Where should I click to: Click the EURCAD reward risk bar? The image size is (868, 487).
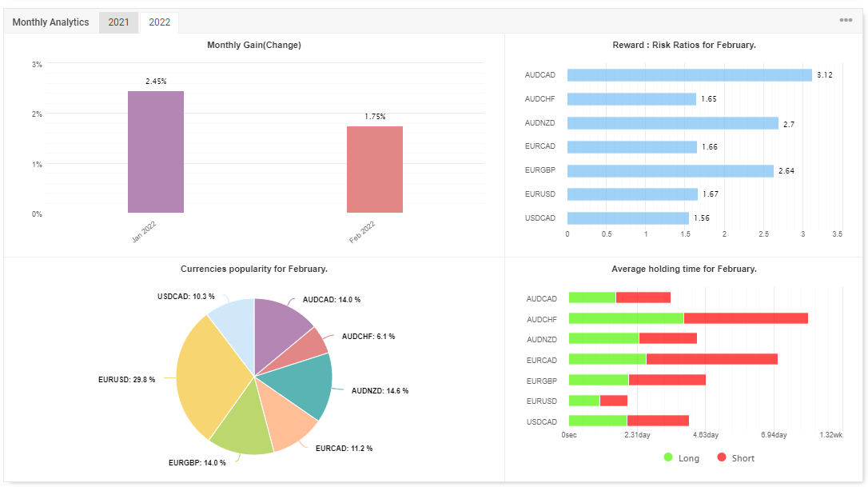632,147
